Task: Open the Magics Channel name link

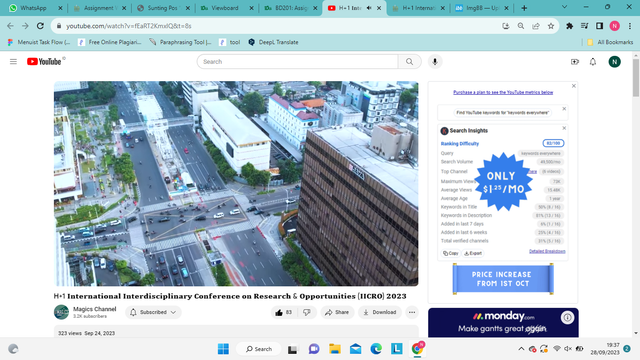Action: point(94,309)
